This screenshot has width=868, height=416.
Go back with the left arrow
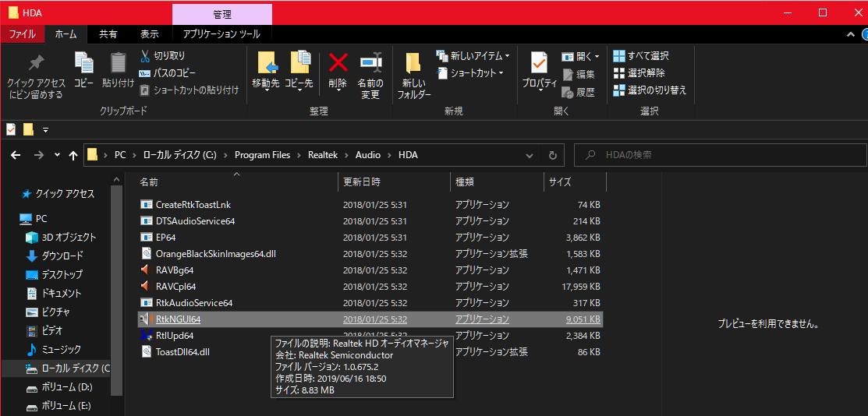coord(16,156)
